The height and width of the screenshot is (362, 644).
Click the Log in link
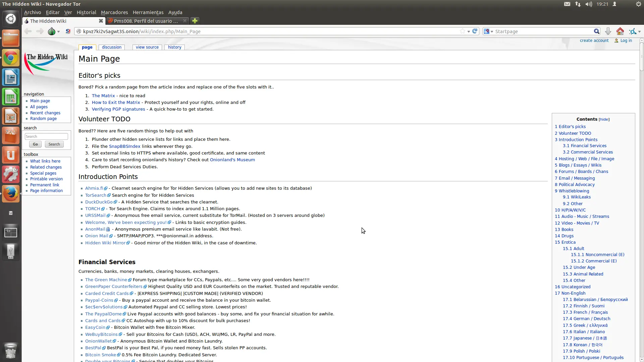[626, 41]
